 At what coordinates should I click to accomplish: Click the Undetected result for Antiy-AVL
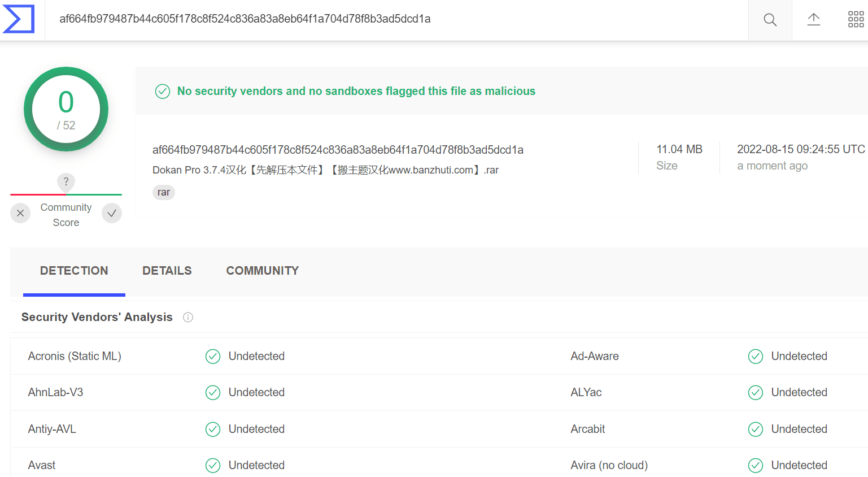pyautogui.click(x=256, y=430)
